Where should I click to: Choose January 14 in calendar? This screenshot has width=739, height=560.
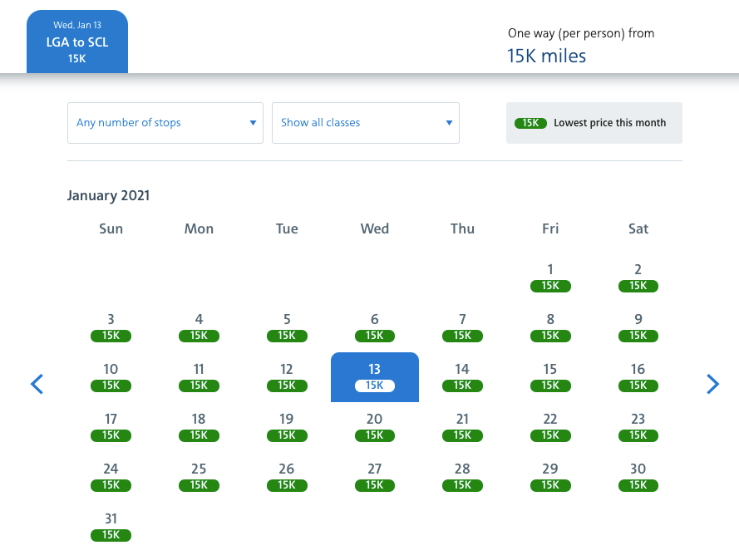[x=462, y=376]
